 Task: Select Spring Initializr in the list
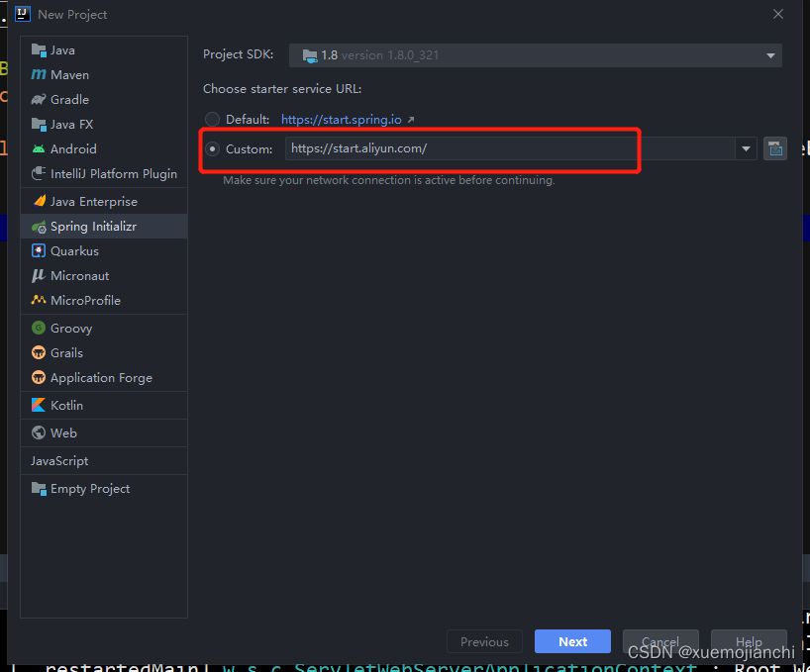click(x=104, y=227)
